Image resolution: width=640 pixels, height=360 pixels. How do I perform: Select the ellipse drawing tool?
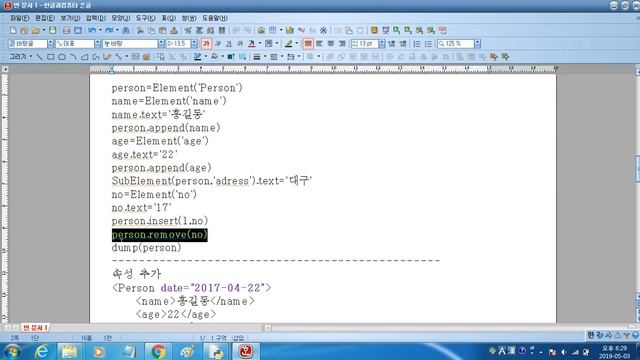point(62,57)
